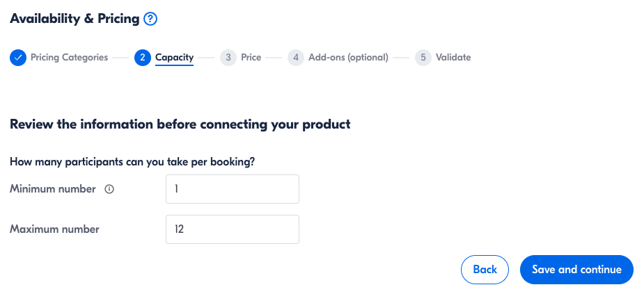This screenshot has width=644, height=294.
Task: Click the step 3 number circle
Action: click(x=228, y=58)
